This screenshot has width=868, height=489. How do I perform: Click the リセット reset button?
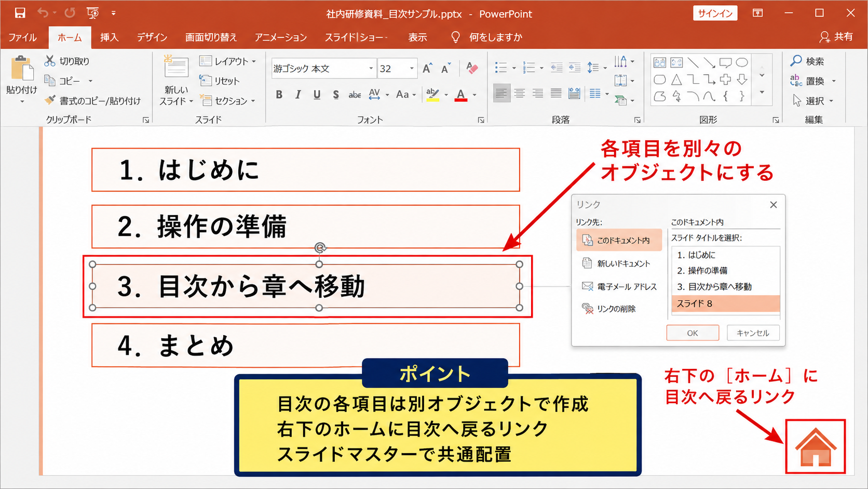point(220,81)
